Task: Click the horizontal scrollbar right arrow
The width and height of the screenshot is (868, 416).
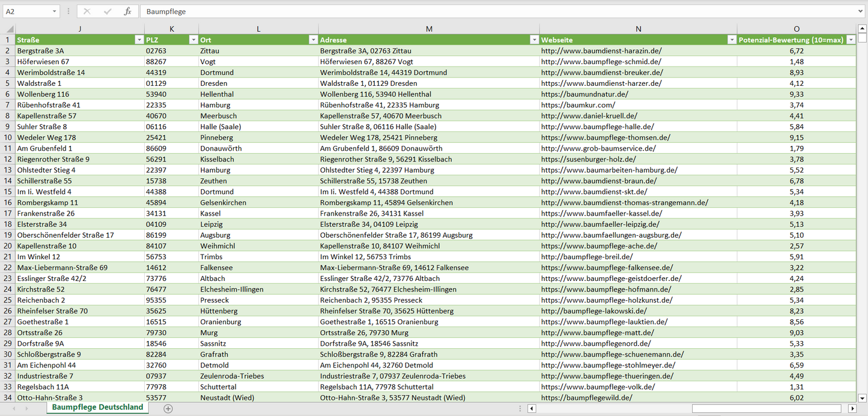Action: (x=852, y=409)
